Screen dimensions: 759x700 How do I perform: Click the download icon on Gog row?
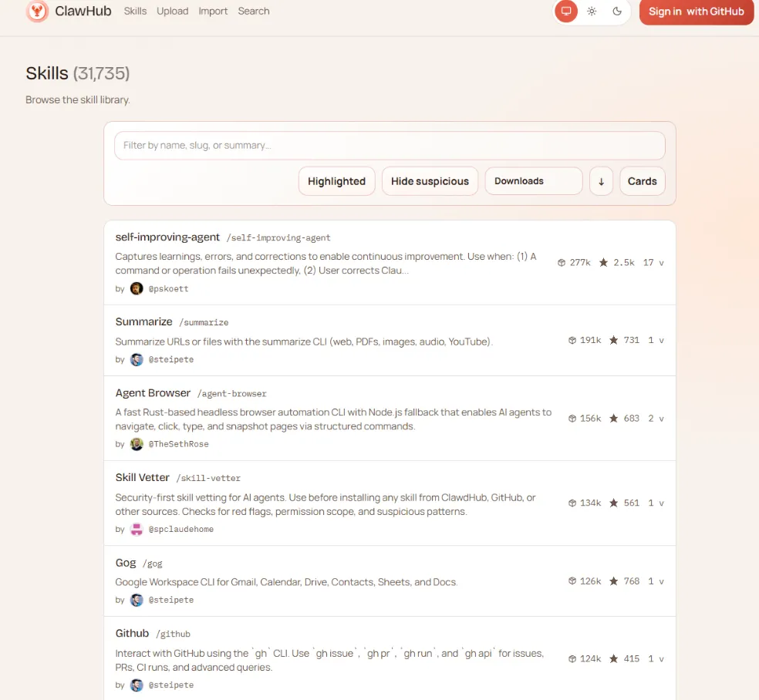click(x=572, y=581)
